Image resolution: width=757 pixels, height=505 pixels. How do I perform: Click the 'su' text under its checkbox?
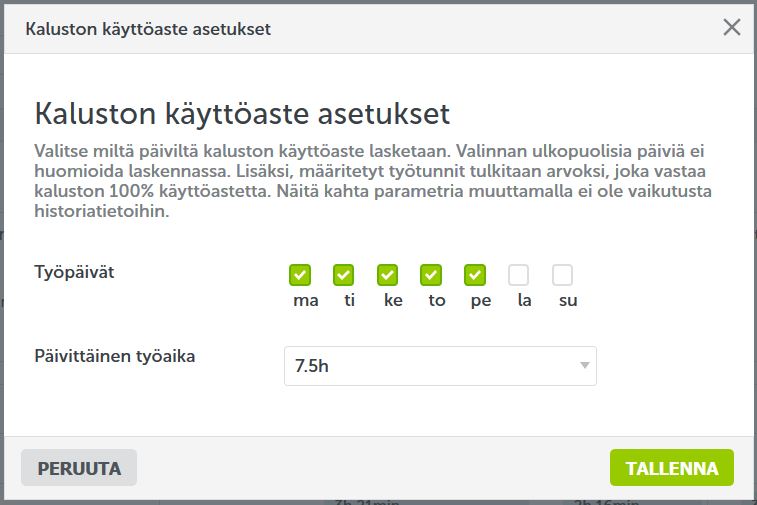point(568,301)
